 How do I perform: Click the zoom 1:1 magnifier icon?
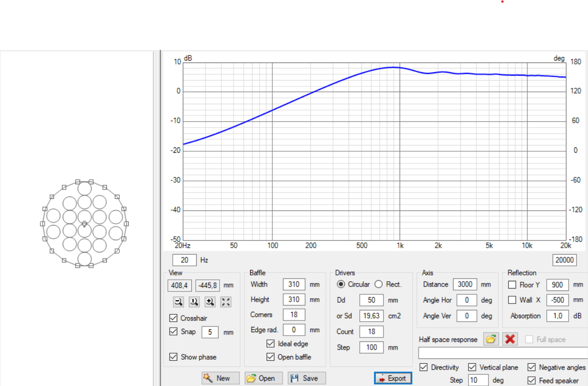point(194,302)
